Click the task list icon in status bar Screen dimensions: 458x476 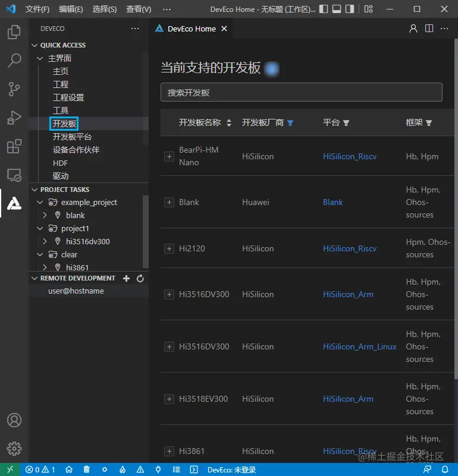point(176,469)
